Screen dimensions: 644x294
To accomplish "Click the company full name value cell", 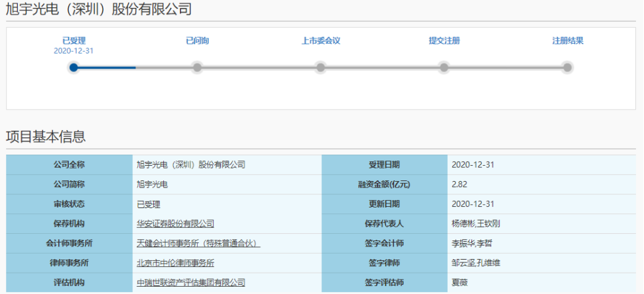I will (227, 165).
